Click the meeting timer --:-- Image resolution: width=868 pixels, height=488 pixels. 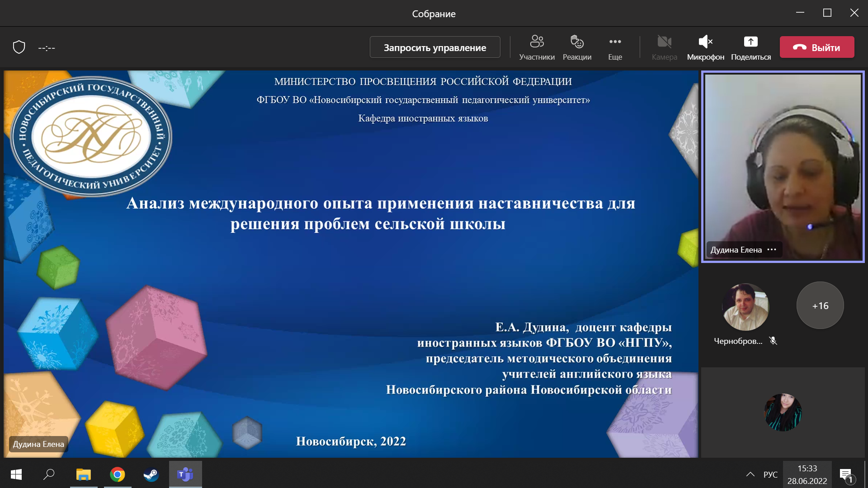47,47
